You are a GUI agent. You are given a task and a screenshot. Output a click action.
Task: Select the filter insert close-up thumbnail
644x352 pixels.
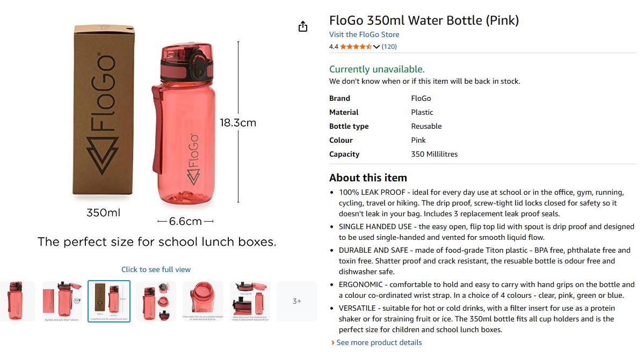click(203, 301)
